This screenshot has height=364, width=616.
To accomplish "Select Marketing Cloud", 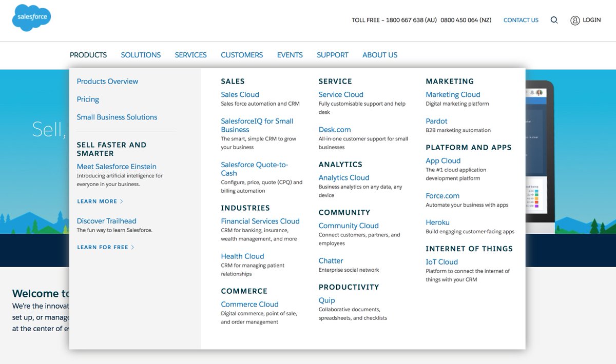I will (453, 95).
